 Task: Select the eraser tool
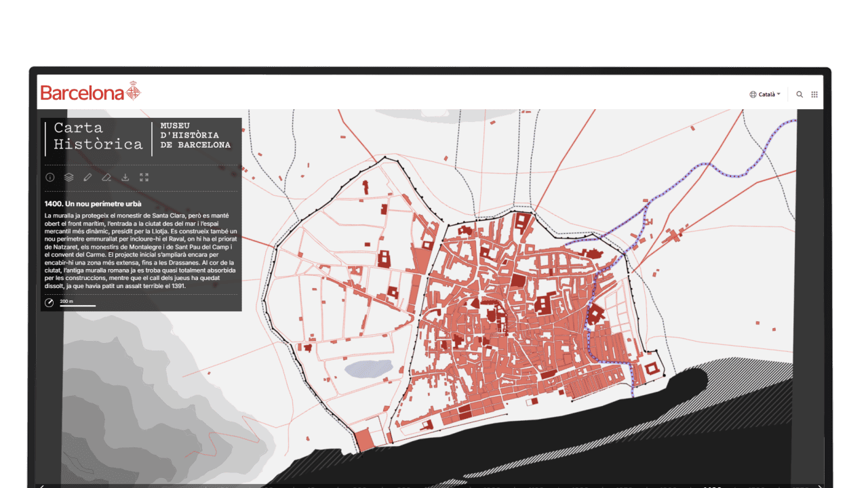106,178
